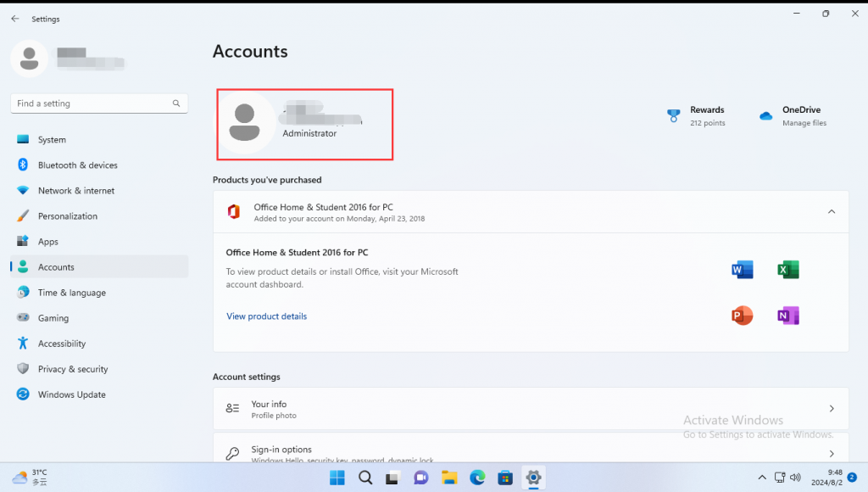868x492 pixels.
Task: Click the Time & language globe icon
Action: tap(23, 292)
